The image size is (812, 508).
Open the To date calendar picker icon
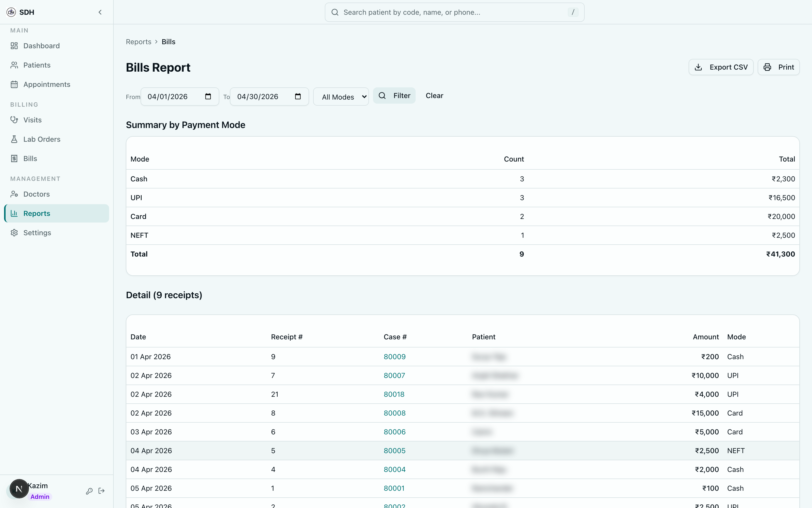(298, 97)
